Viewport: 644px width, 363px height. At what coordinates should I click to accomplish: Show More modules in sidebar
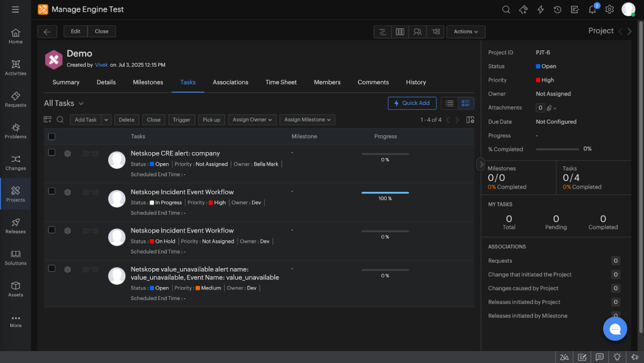point(16,321)
